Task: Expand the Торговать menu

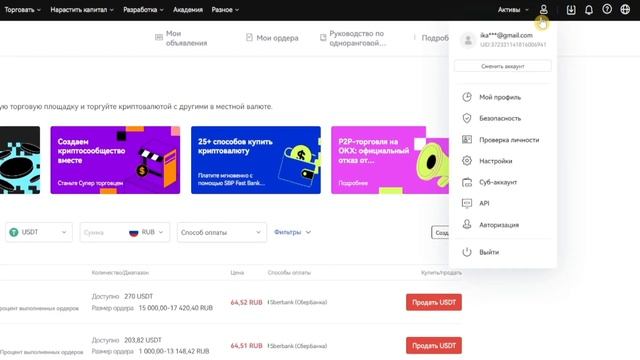Action: click(22, 9)
